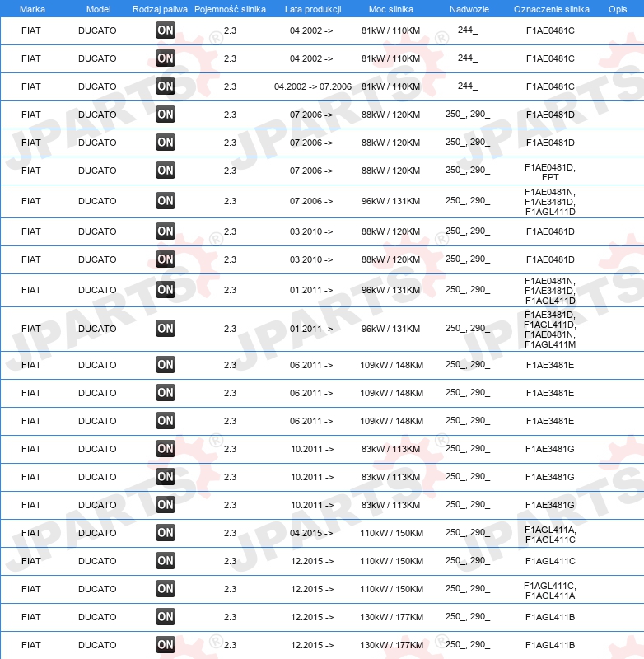Select '81kW / 110KM' in the 04.2002 -> 07.2006 row
The height and width of the screenshot is (659, 644).
click(x=390, y=86)
